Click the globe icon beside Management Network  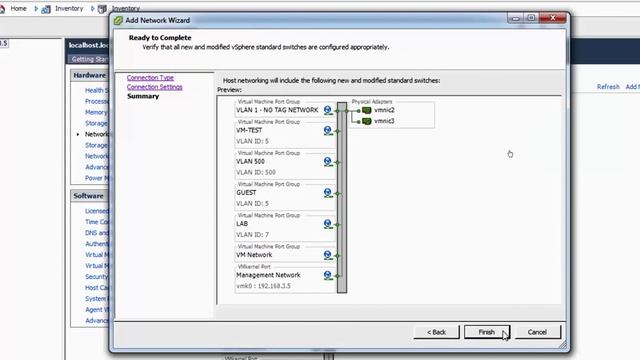(328, 276)
